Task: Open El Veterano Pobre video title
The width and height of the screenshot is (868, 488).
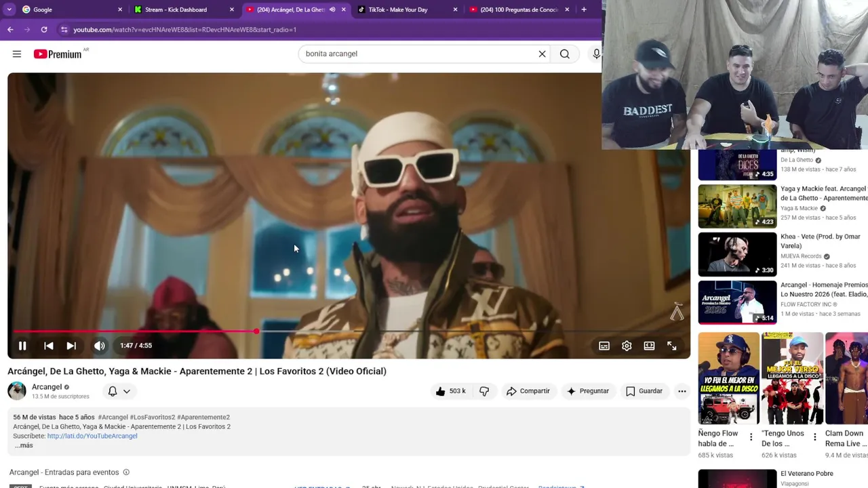Action: (x=807, y=474)
